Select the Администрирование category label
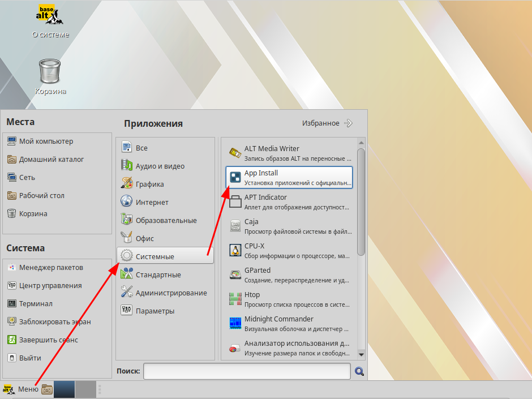This screenshot has width=532, height=399. point(171,293)
